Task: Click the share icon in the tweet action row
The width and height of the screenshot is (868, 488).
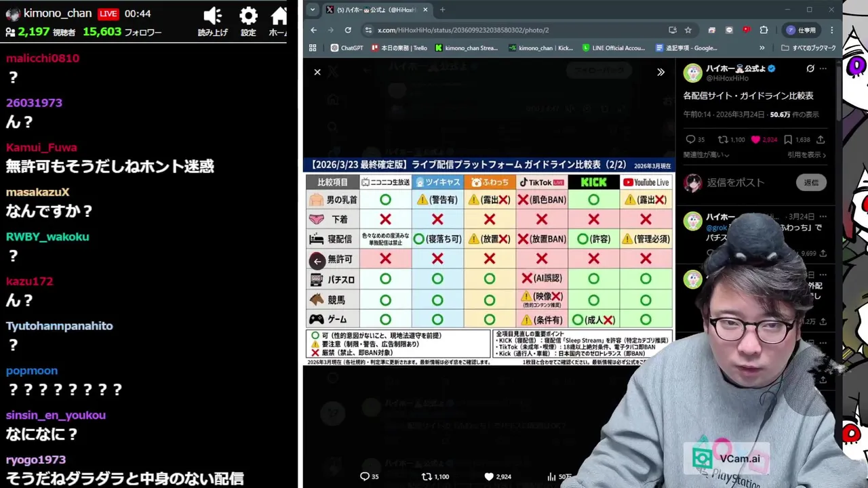Action: coord(821,140)
